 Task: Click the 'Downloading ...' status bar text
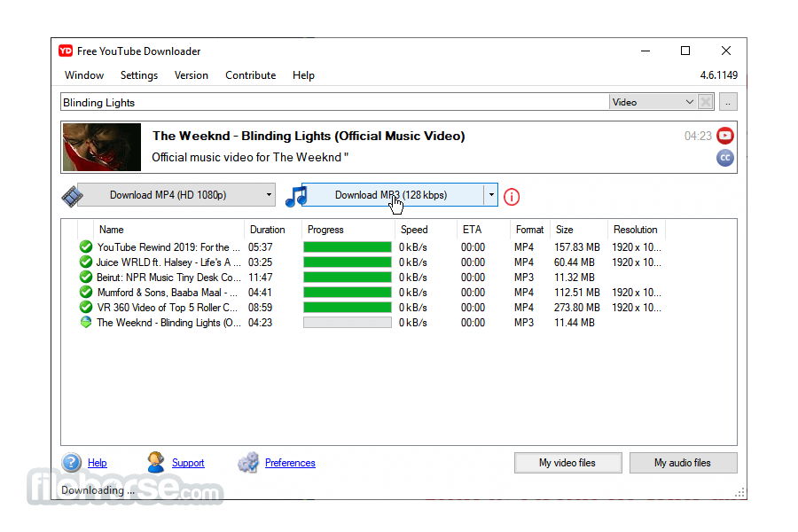98,489
